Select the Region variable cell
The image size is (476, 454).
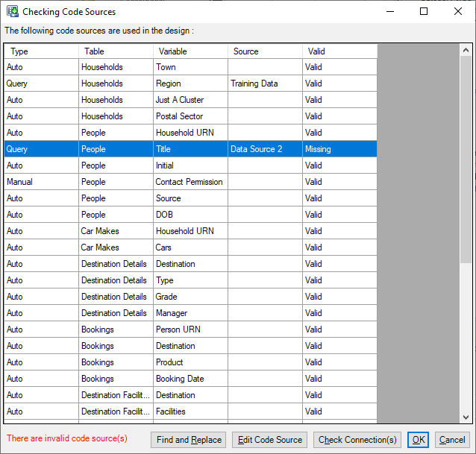coord(191,83)
